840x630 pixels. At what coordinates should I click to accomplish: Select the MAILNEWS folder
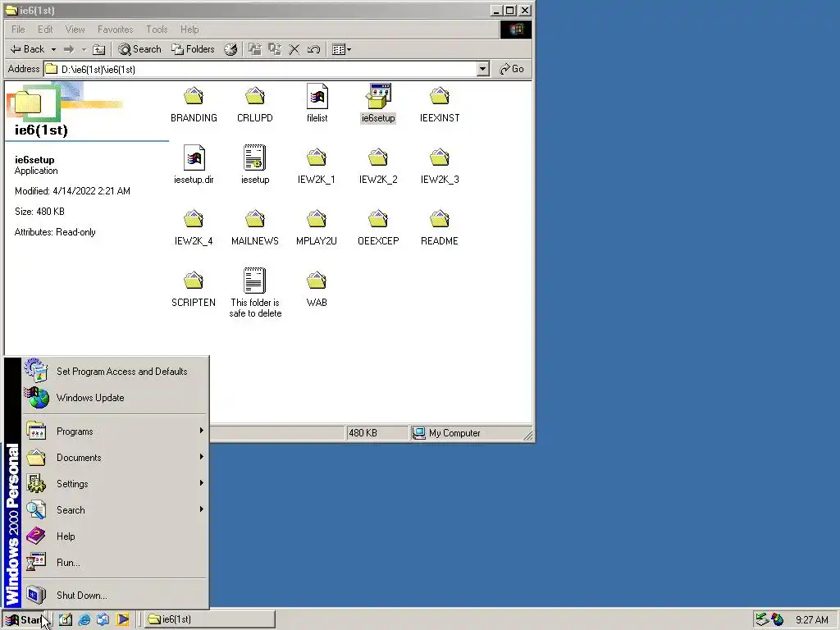tap(255, 228)
